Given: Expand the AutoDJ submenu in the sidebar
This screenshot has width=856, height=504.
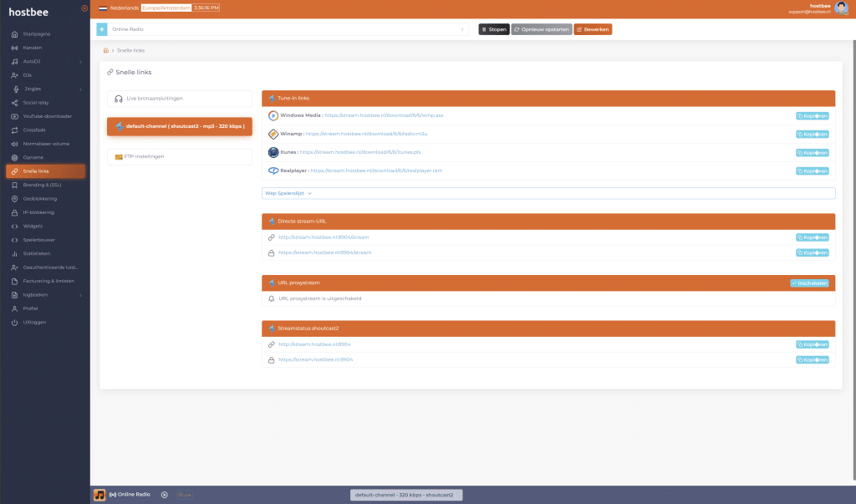Looking at the screenshot, I should (x=46, y=62).
